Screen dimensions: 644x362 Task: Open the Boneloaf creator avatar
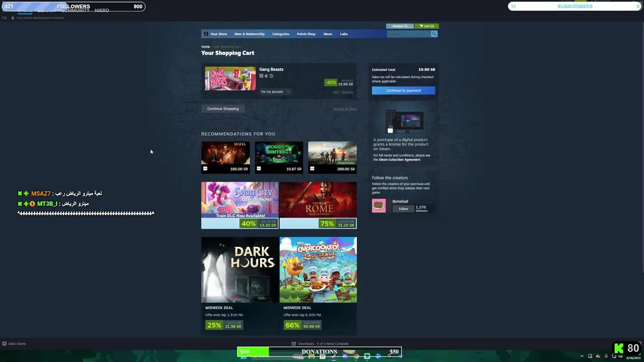pos(379,205)
